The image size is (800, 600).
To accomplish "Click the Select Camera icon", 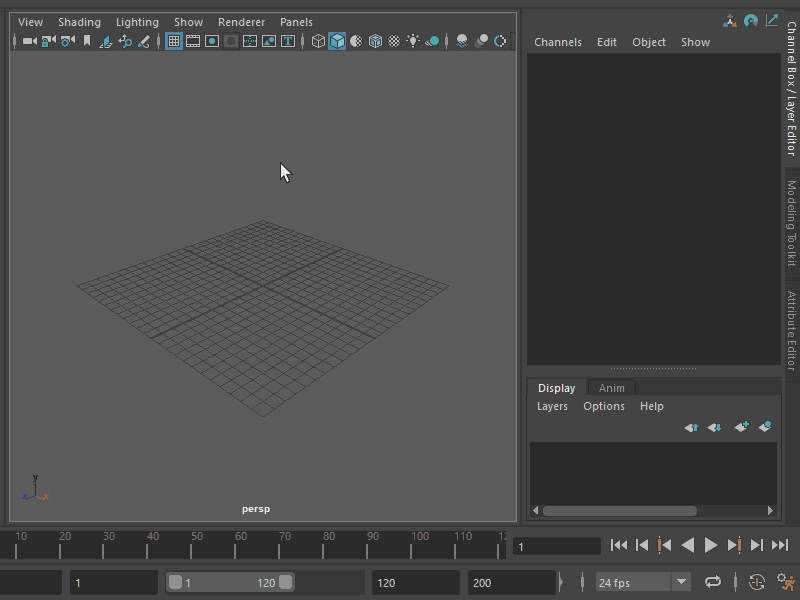I will (29, 41).
